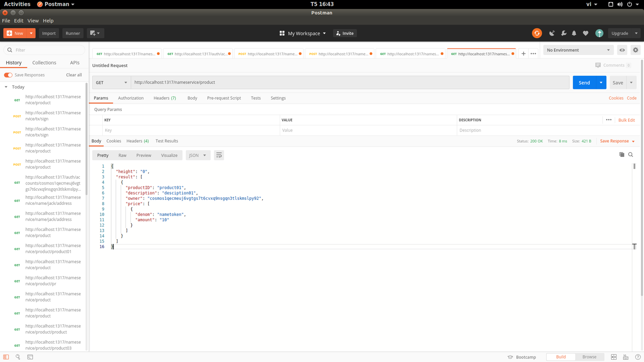Click the Send button
644x362 pixels.
click(584, 82)
